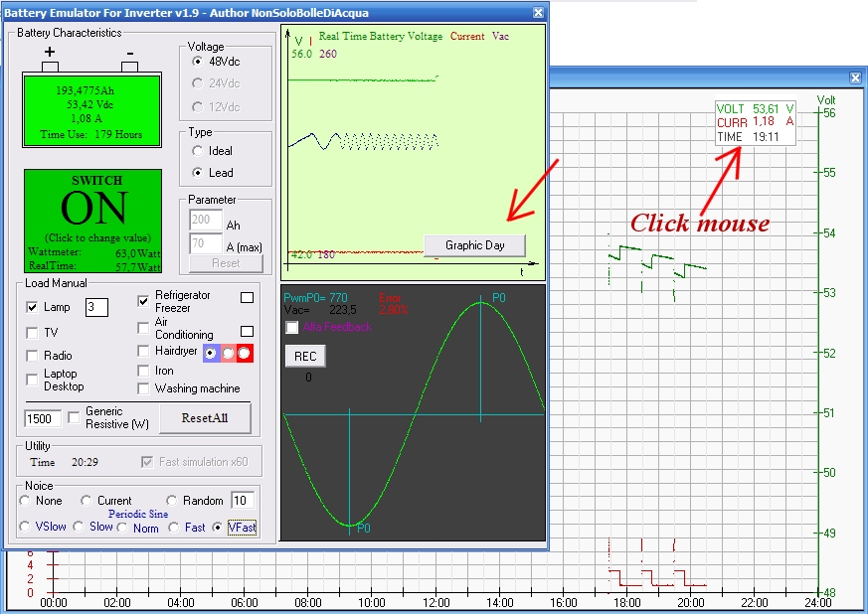
Task: Choose Random noise option
Action: [x=173, y=501]
